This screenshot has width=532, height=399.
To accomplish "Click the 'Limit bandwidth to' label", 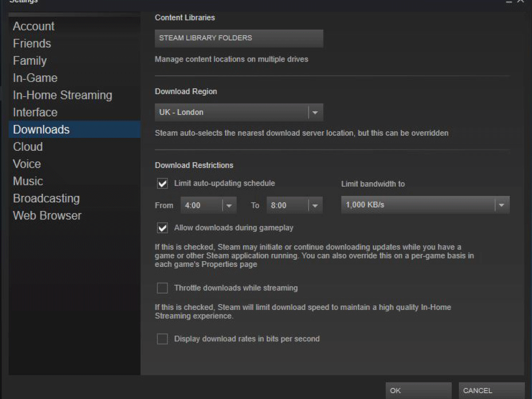I will pos(373,184).
